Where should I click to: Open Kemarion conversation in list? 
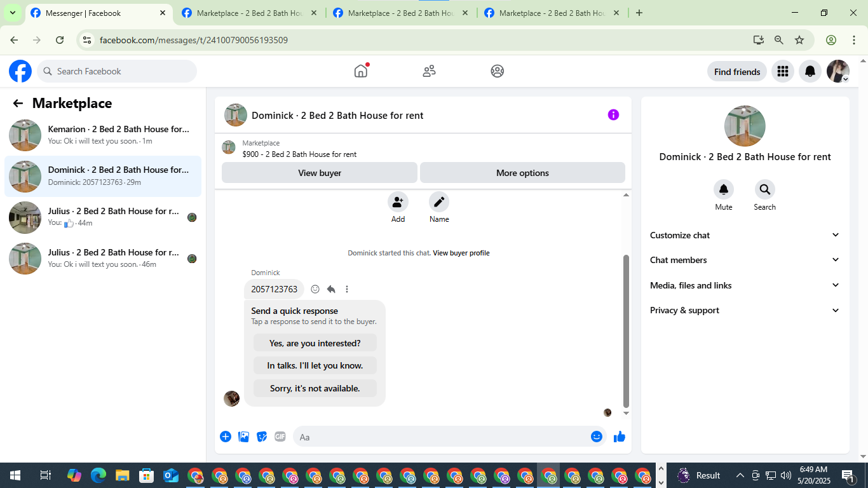[103, 135]
